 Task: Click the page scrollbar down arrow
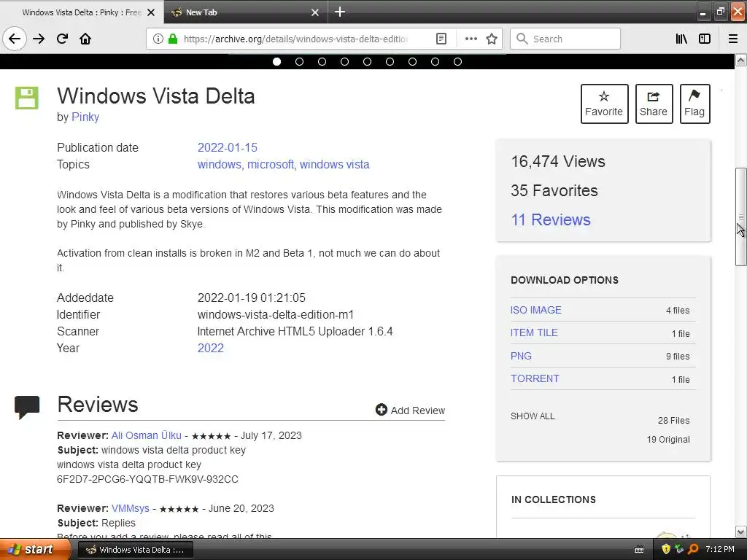[741, 532]
